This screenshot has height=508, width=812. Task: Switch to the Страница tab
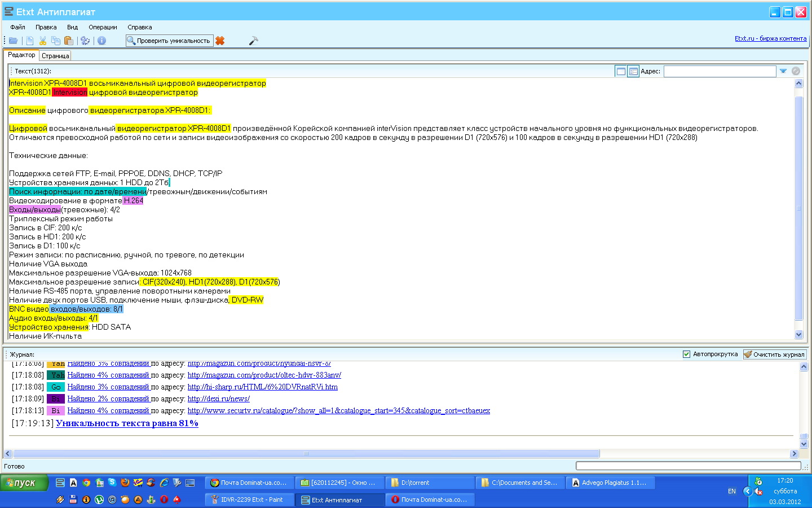[55, 56]
